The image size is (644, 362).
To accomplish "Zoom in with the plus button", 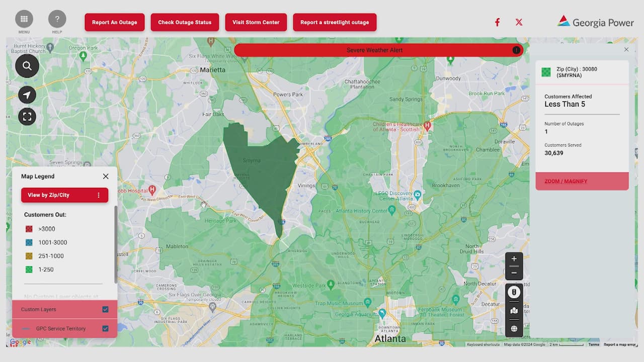I will (514, 259).
